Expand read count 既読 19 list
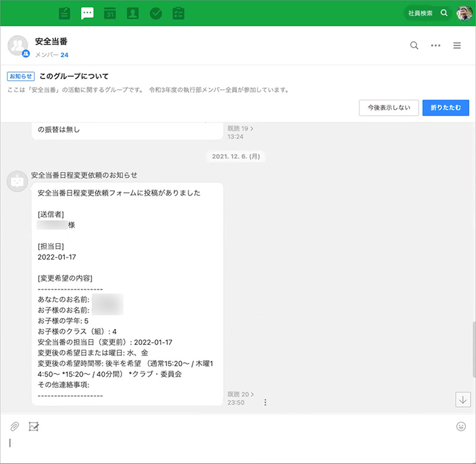 click(240, 128)
